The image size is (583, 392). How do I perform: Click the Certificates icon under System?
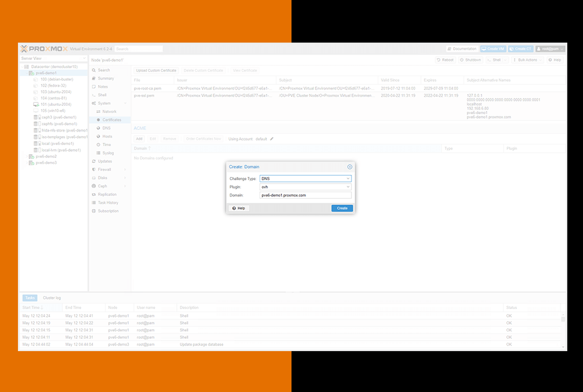(99, 120)
